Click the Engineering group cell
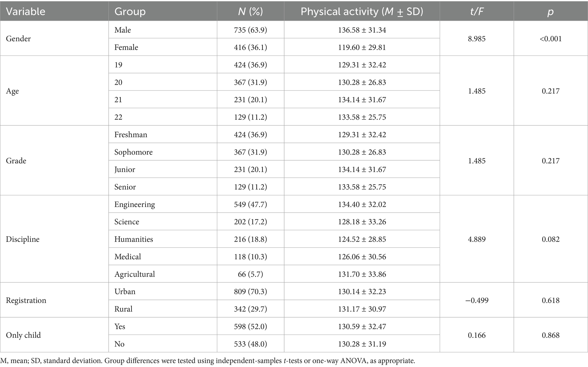Screen dimensions: 588x367 pos(135,204)
